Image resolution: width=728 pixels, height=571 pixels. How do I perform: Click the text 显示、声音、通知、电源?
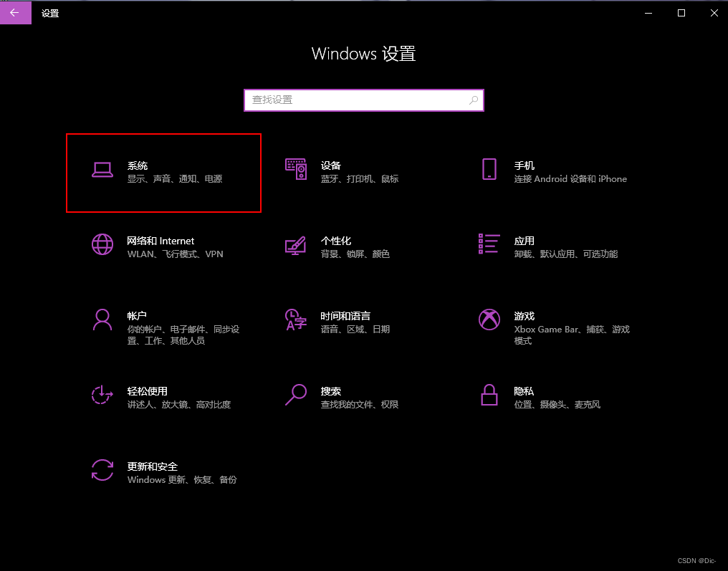175,178
